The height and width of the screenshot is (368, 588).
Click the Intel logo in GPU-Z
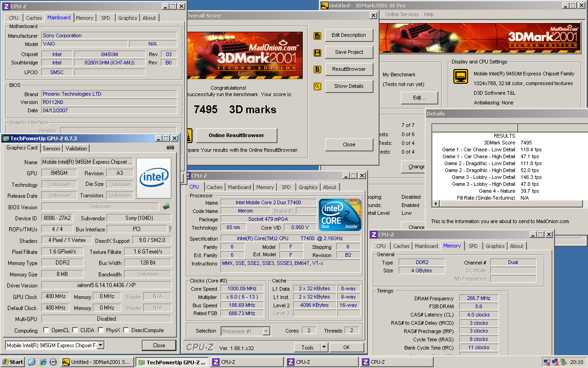click(154, 178)
